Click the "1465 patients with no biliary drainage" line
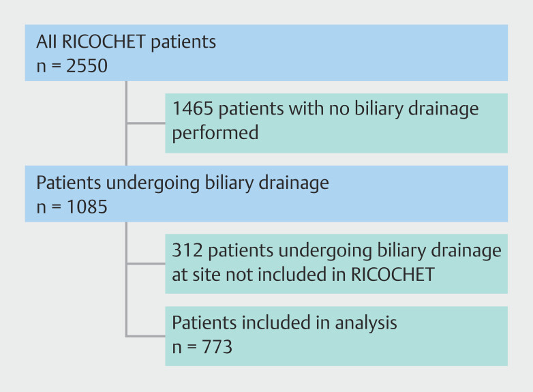 325,108
